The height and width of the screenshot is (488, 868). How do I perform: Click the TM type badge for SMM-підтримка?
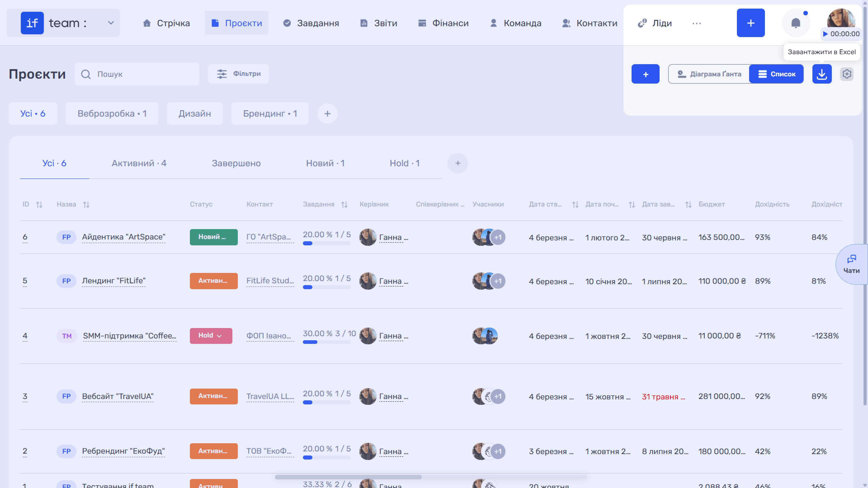pyautogui.click(x=67, y=336)
